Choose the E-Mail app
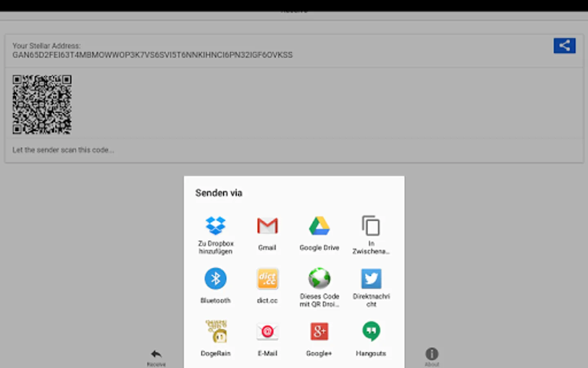 click(x=267, y=339)
